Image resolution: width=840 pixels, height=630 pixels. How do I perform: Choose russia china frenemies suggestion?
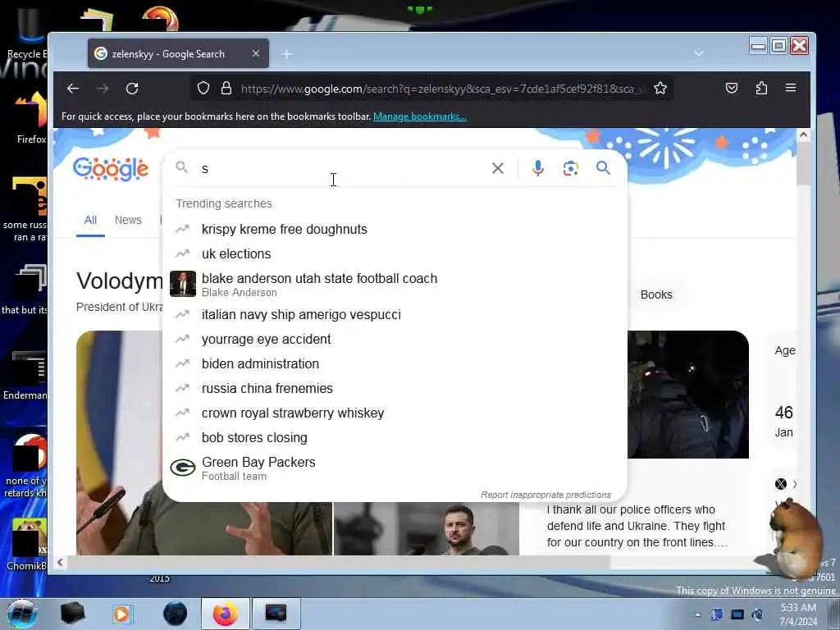tap(395, 388)
